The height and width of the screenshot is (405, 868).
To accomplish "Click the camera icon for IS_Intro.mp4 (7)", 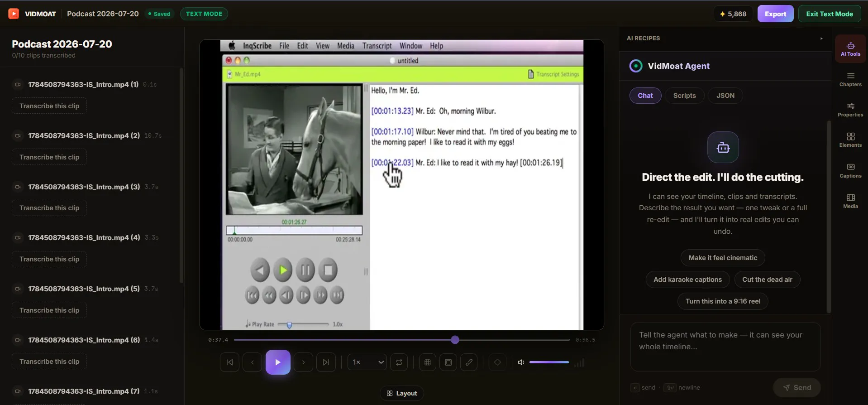I will pos(18,391).
